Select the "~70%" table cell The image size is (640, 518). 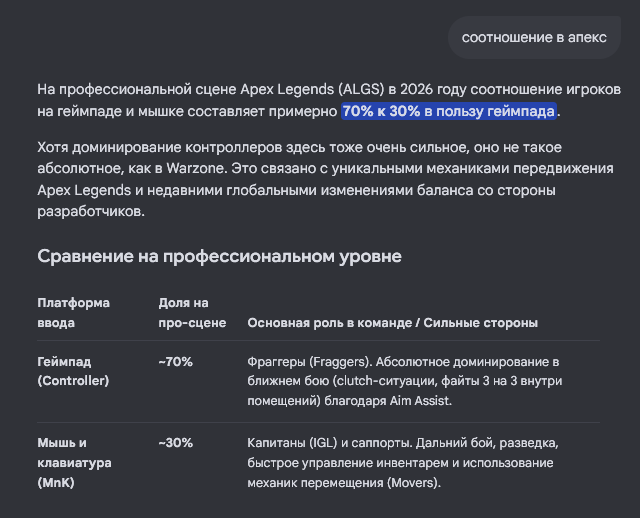pos(176,362)
